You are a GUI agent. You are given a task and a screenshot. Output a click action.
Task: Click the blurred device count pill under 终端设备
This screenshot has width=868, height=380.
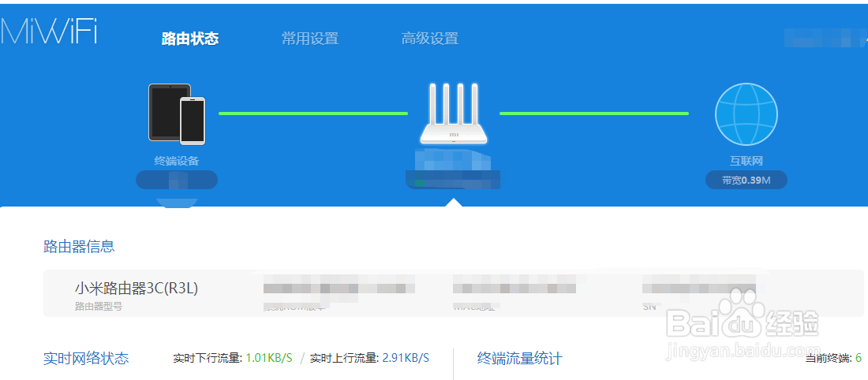[x=177, y=180]
